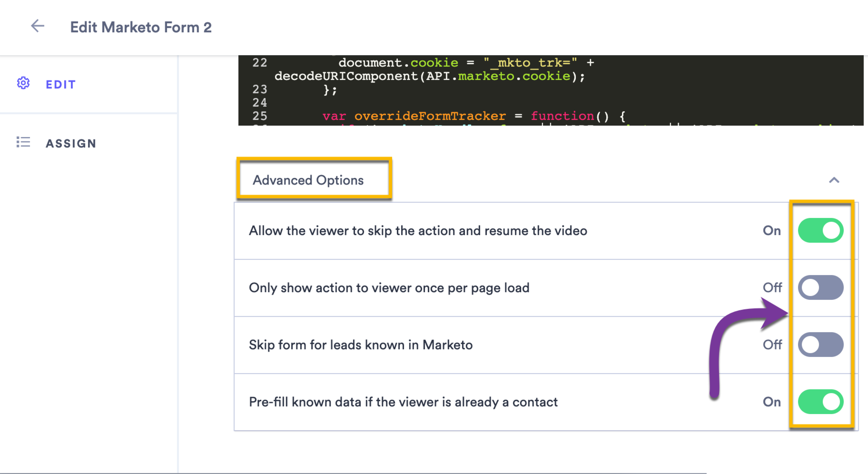The image size is (868, 474).
Task: Click the On label beside skip-action toggle
Action: coord(772,230)
